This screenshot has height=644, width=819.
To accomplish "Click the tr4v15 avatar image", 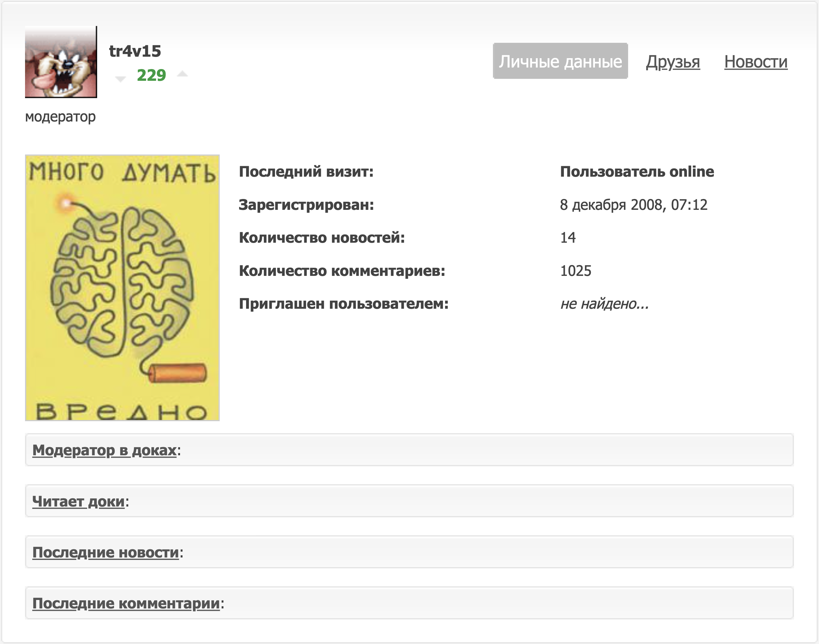I will click(x=61, y=62).
